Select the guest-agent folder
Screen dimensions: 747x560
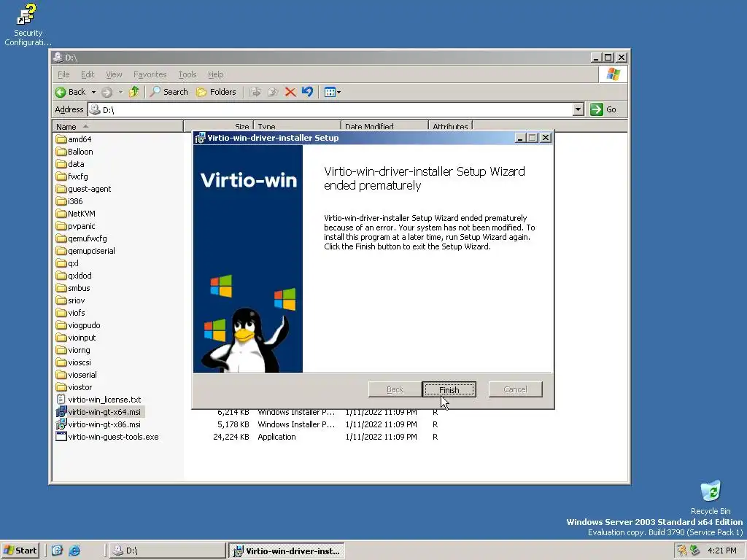coord(83,189)
